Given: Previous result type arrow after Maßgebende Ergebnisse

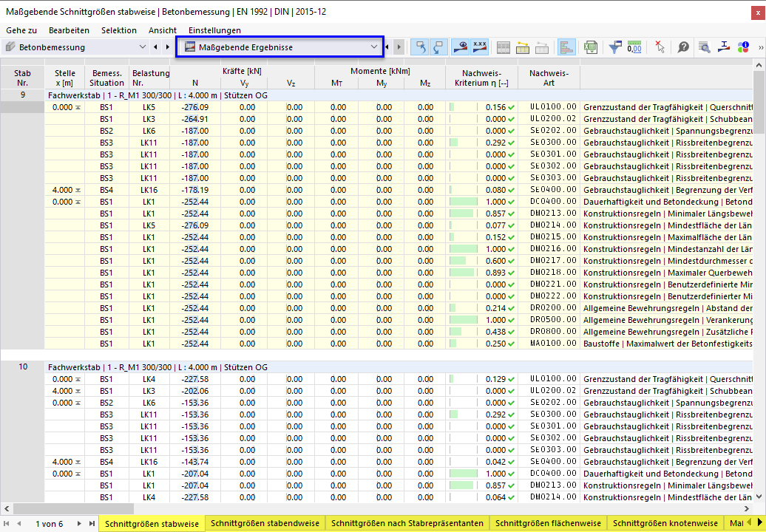Looking at the screenshot, I should pyautogui.click(x=387, y=47).
